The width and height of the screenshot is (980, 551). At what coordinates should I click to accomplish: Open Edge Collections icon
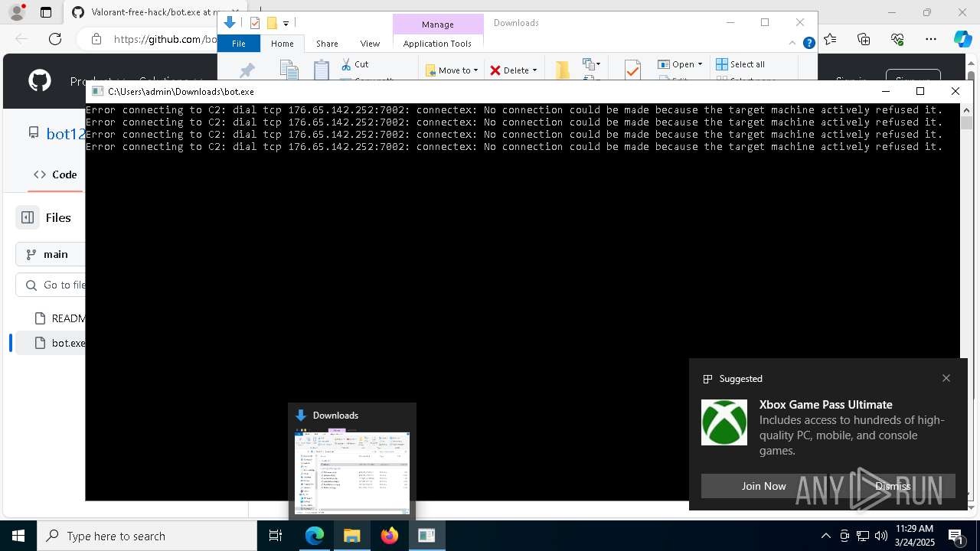tap(864, 39)
